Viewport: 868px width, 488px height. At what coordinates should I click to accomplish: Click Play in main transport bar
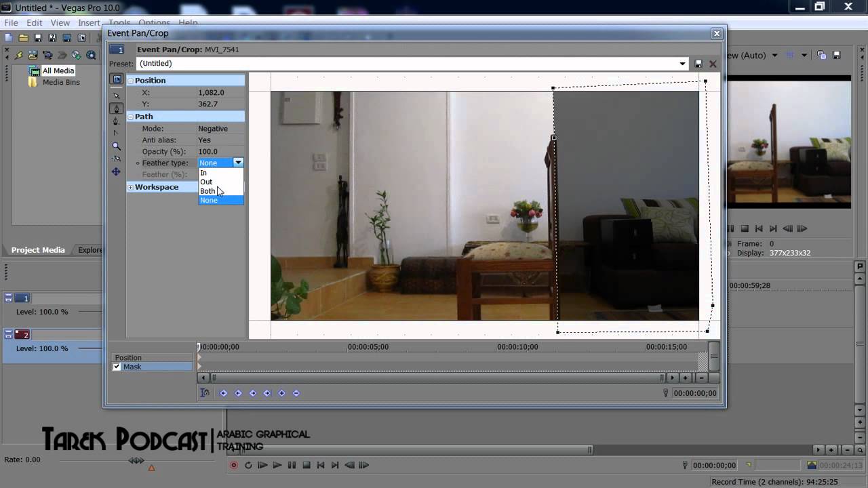tap(277, 465)
